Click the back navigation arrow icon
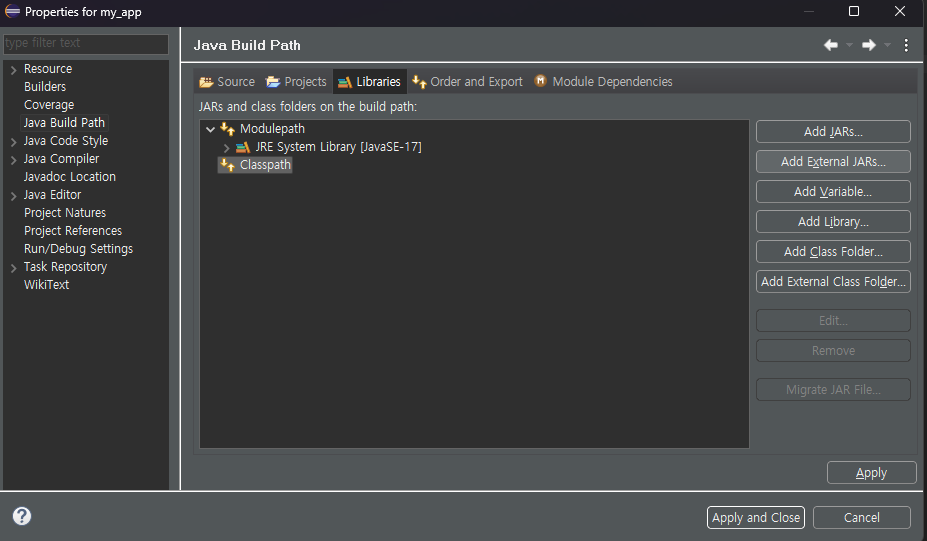 click(831, 45)
